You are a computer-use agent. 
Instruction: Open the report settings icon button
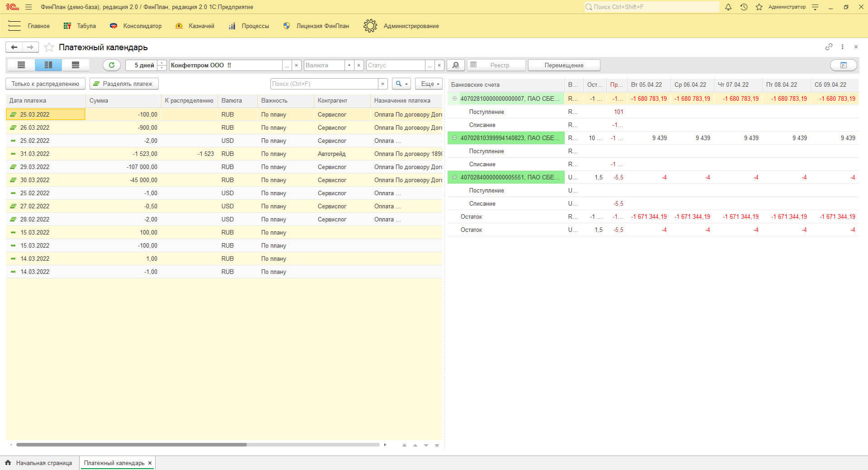pos(844,65)
